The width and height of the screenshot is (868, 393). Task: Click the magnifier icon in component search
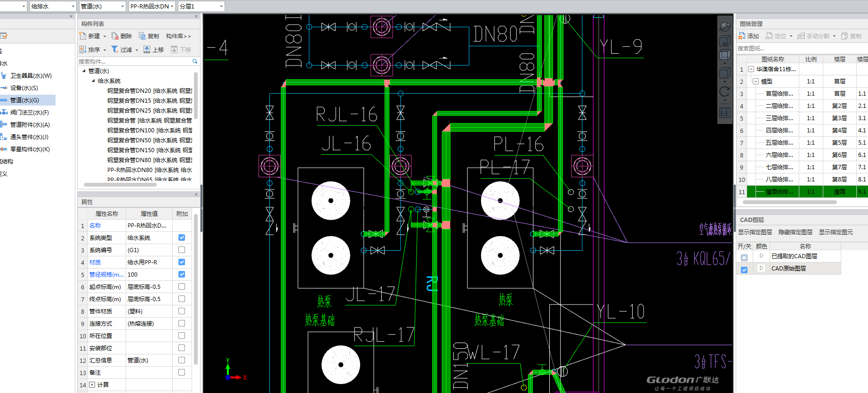[x=195, y=61]
